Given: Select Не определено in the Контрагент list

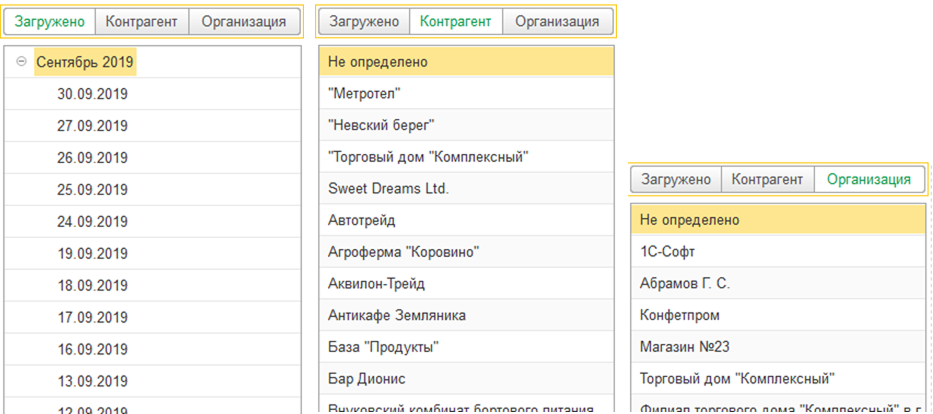Looking at the screenshot, I should pos(466,61).
